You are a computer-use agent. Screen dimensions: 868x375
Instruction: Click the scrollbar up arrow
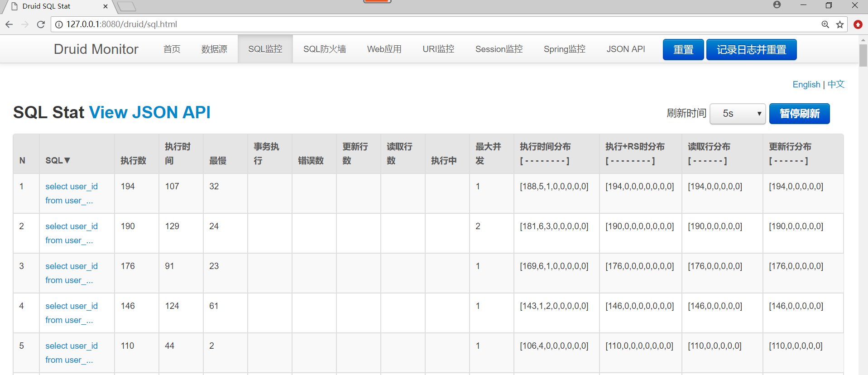(x=863, y=40)
